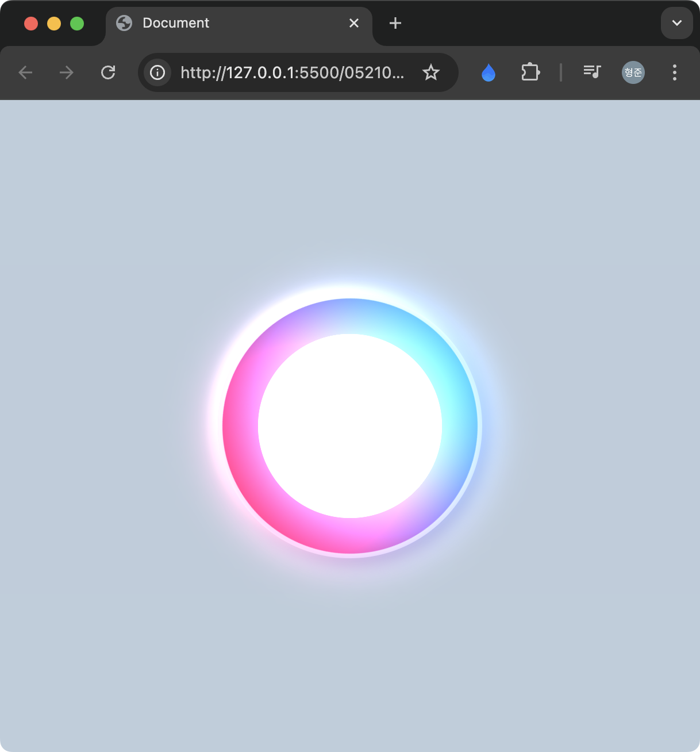Go forward to next page
The image size is (700, 752).
click(x=67, y=72)
